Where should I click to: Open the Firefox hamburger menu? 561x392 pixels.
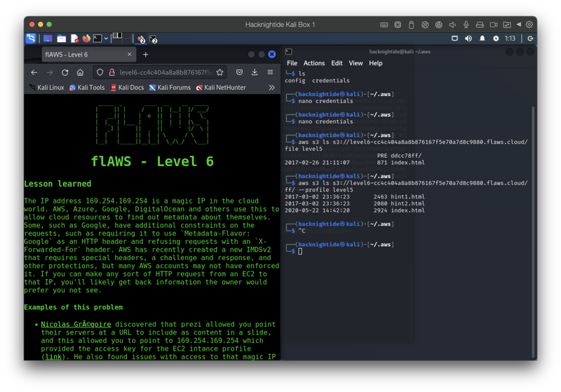[270, 72]
